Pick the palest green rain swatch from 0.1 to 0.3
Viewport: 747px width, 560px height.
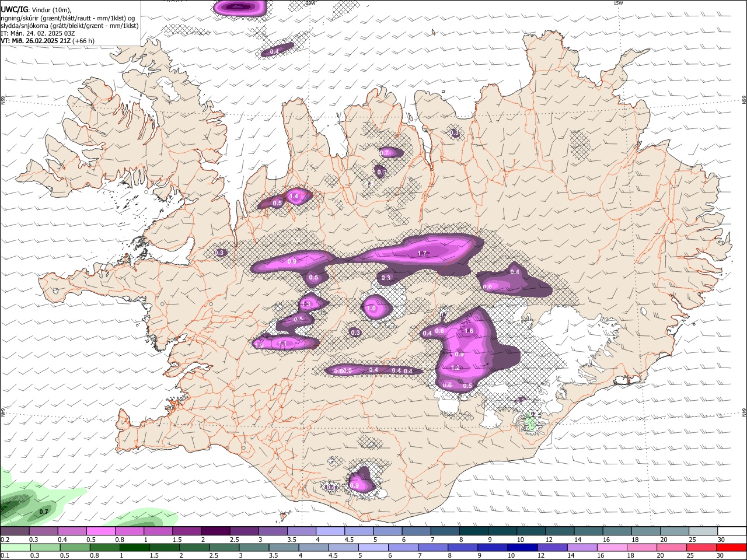pos(15,548)
